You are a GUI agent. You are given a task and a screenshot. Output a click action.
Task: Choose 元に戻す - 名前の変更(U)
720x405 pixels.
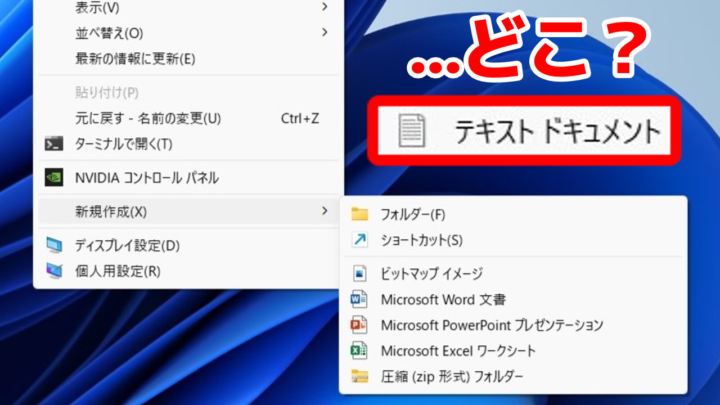point(148,118)
